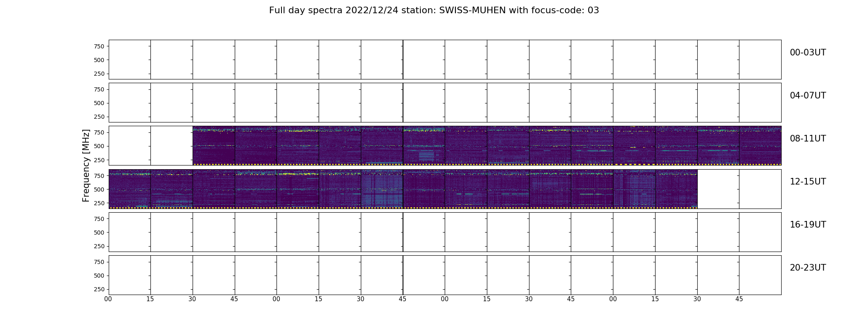Select the 12-15UT spectrogram panel
This screenshot has height=331, width=868.
445,189
